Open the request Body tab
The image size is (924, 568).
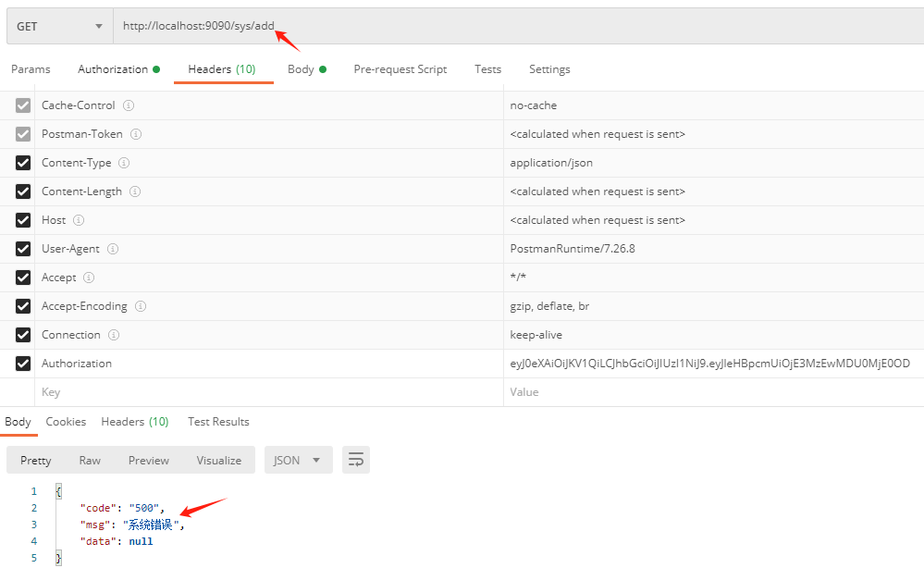(306, 69)
